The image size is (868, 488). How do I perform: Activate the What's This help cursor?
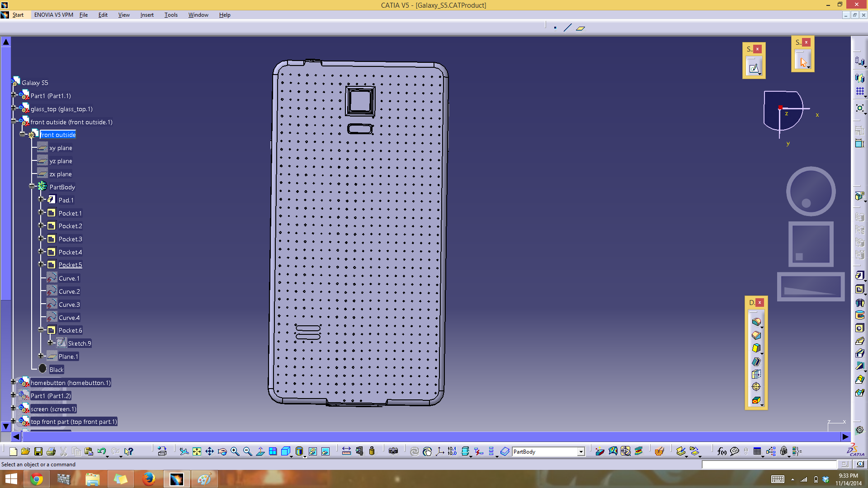pyautogui.click(x=129, y=451)
